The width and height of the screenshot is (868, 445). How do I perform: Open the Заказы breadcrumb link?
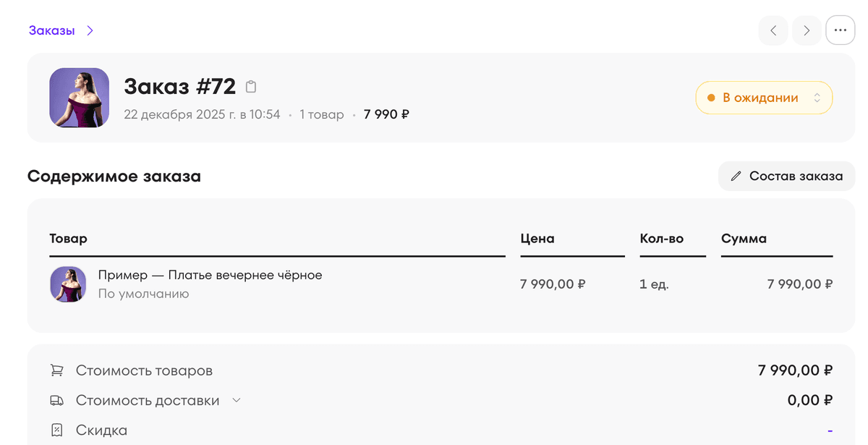click(51, 30)
